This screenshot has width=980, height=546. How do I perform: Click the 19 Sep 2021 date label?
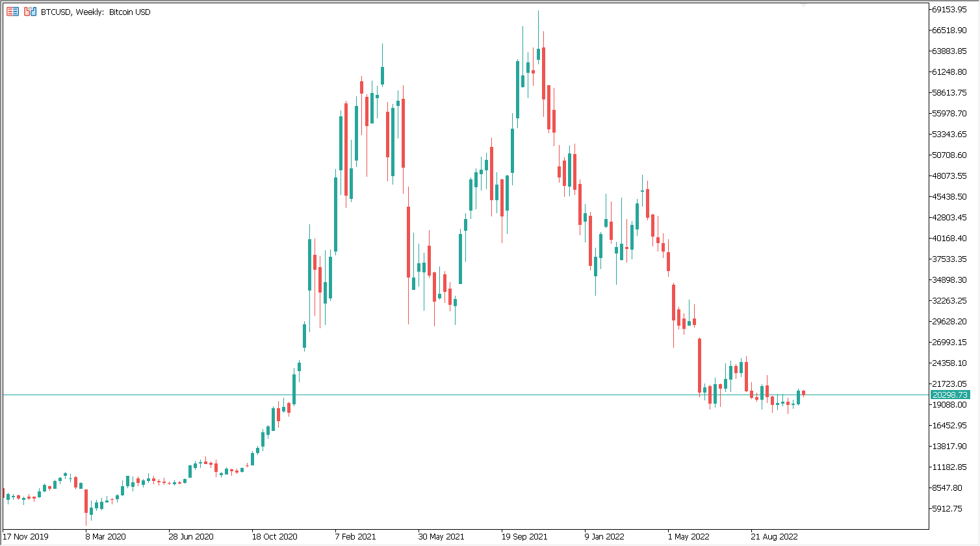[524, 537]
